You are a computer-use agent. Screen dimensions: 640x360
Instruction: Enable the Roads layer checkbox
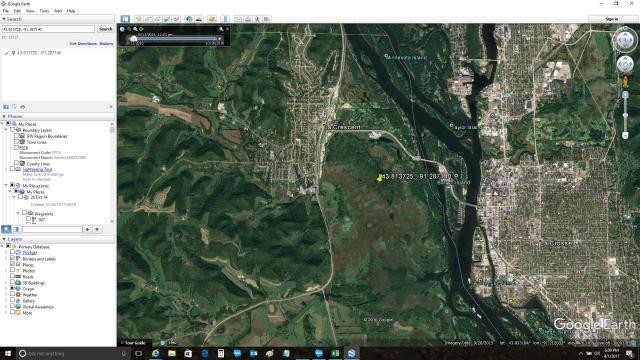pyautogui.click(x=12, y=276)
